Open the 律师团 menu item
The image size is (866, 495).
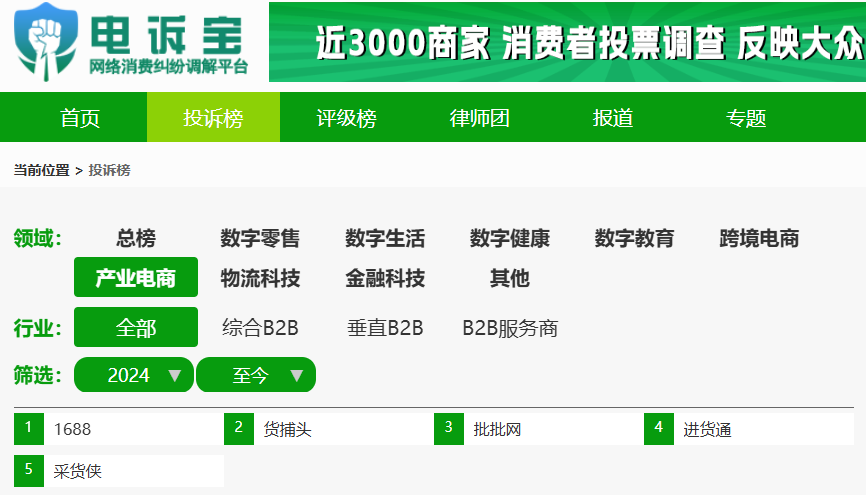[x=479, y=118]
